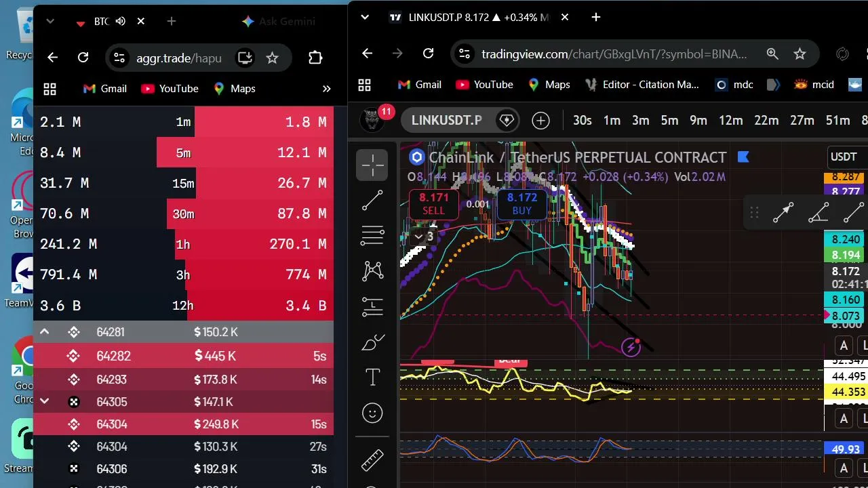The height and width of the screenshot is (488, 868).
Task: Go back in the TradingView window
Action: tap(367, 54)
